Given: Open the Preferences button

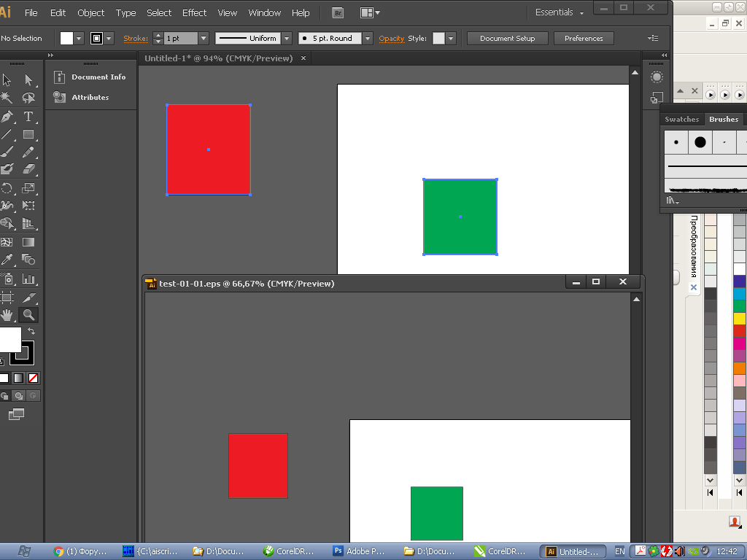Looking at the screenshot, I should [584, 39].
